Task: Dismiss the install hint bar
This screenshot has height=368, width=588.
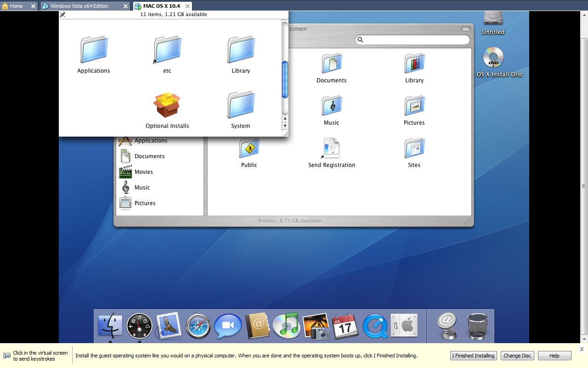Action: click(582, 349)
